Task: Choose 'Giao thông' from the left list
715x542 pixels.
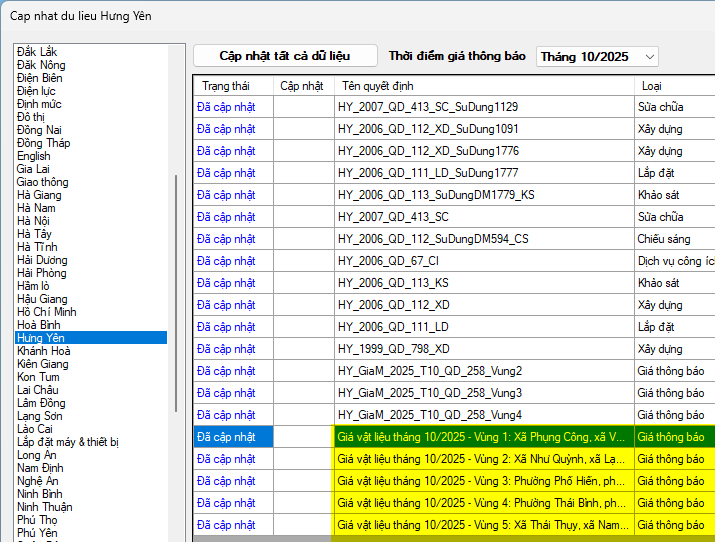Action: point(43,182)
